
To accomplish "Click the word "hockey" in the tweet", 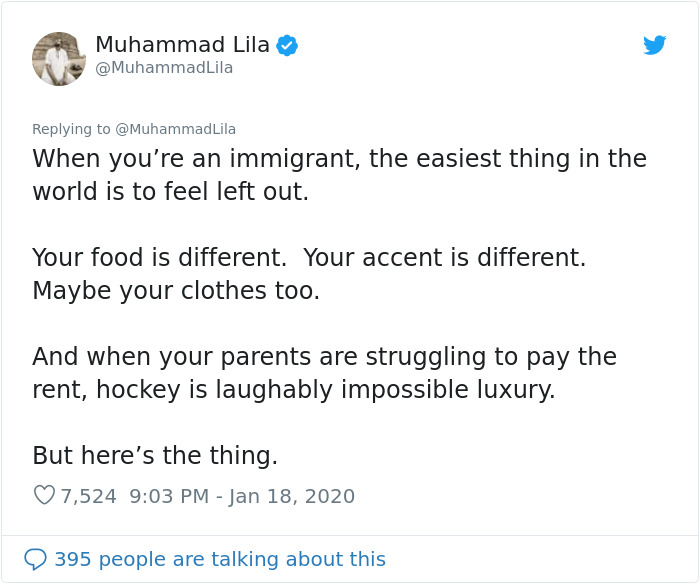I will [x=138, y=389].
